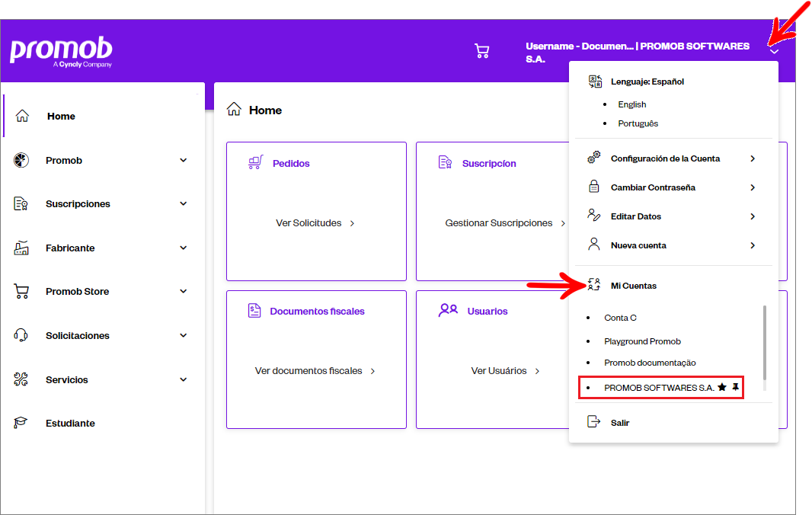Switch language to Português
The width and height of the screenshot is (812, 515).
coord(638,123)
